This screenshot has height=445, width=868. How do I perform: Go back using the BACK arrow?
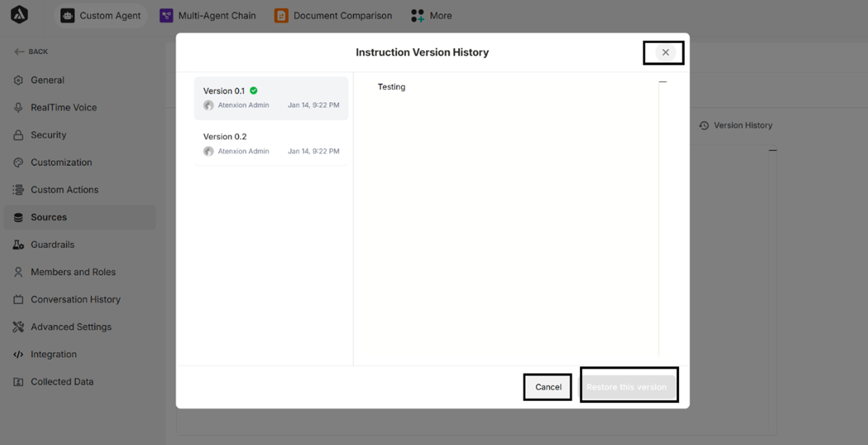[31, 52]
